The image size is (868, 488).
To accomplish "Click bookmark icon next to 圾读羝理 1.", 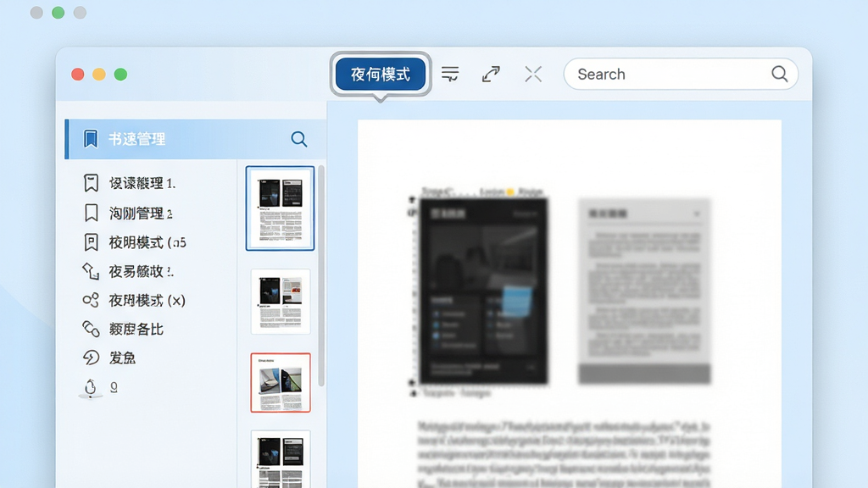I will [91, 183].
